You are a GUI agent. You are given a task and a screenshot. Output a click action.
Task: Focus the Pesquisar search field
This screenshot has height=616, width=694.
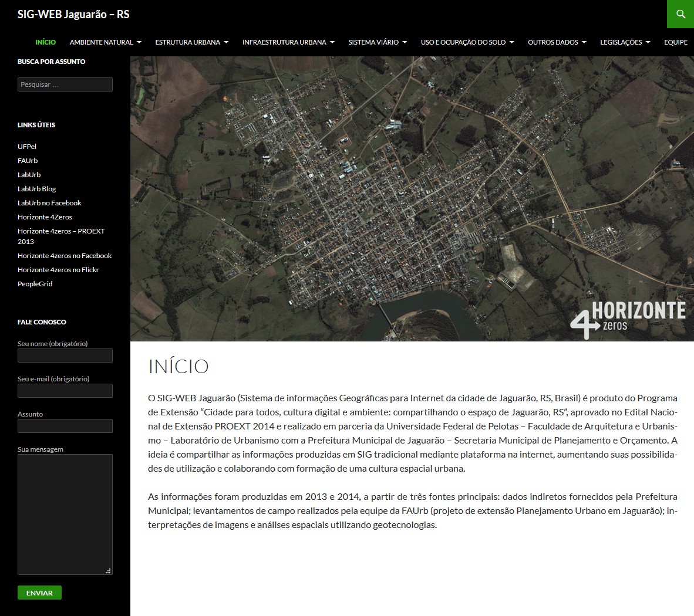pyautogui.click(x=65, y=84)
